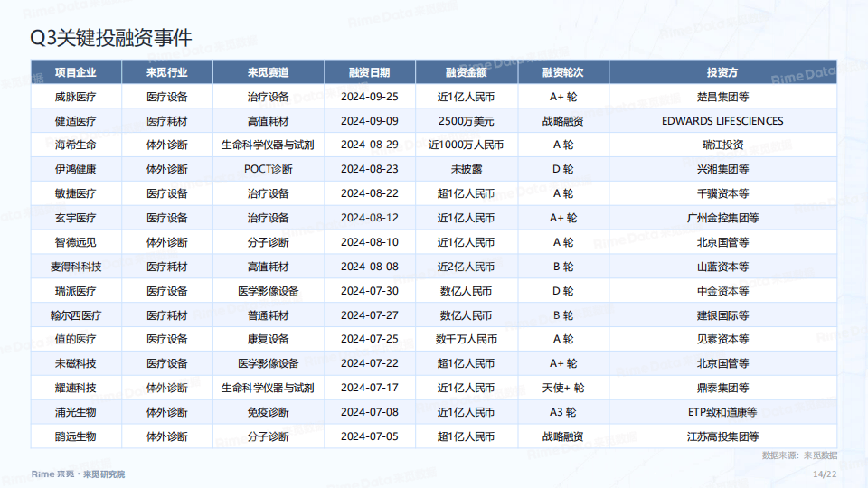Click the 康复设备 track cell
The height and width of the screenshot is (488, 868).
pyautogui.click(x=269, y=339)
